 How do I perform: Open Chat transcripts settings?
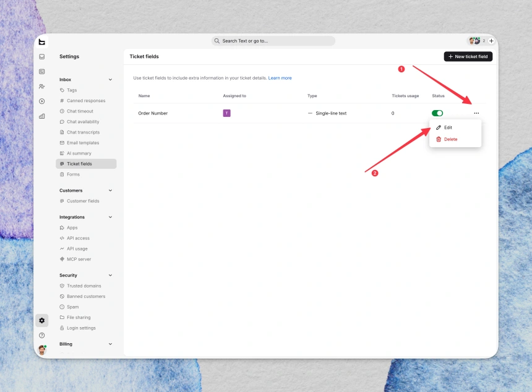coord(86,132)
